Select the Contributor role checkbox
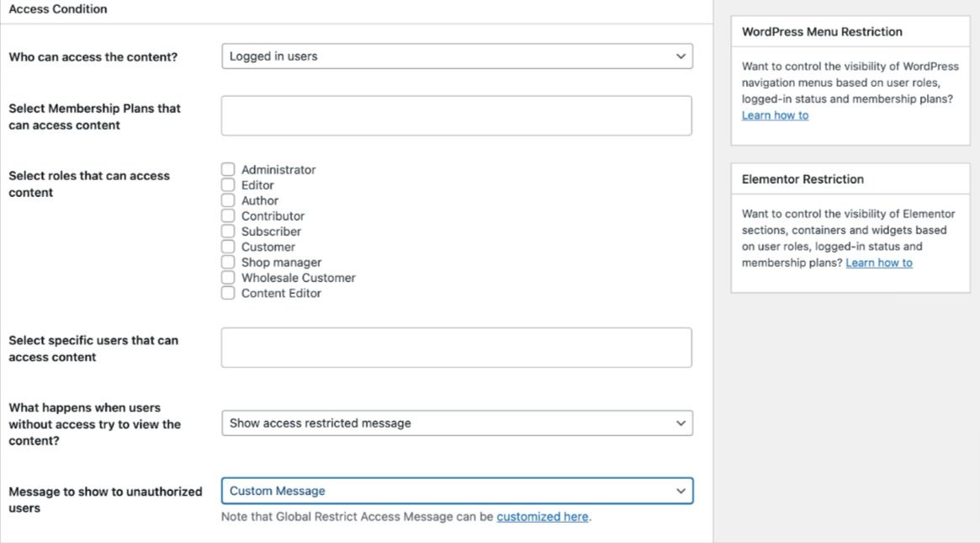The height and width of the screenshot is (543, 980). [x=228, y=216]
